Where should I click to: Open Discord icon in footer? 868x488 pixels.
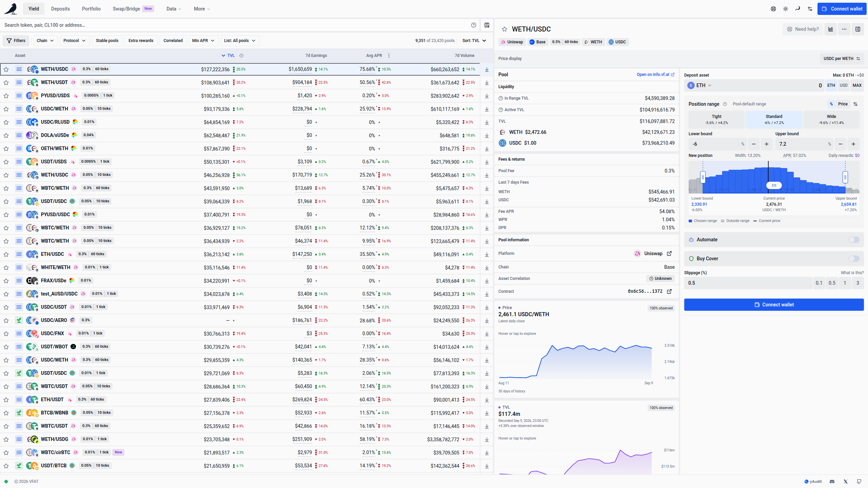[832, 482]
